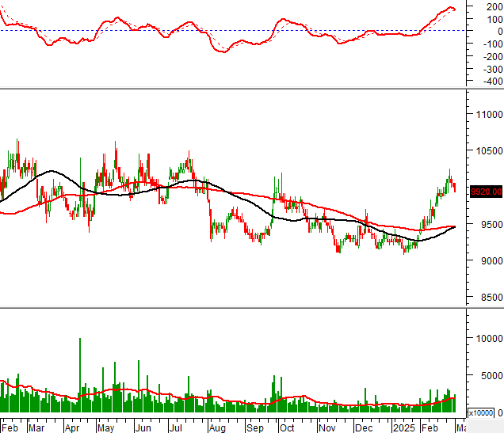Click the 2025 year label on time axis
This screenshot has width=504, height=433.
pyautogui.click(x=404, y=428)
